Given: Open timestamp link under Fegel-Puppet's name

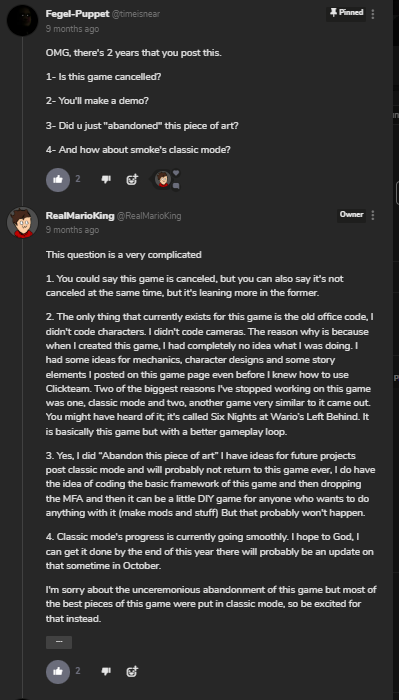Looking at the screenshot, I should pyautogui.click(x=72, y=29).
